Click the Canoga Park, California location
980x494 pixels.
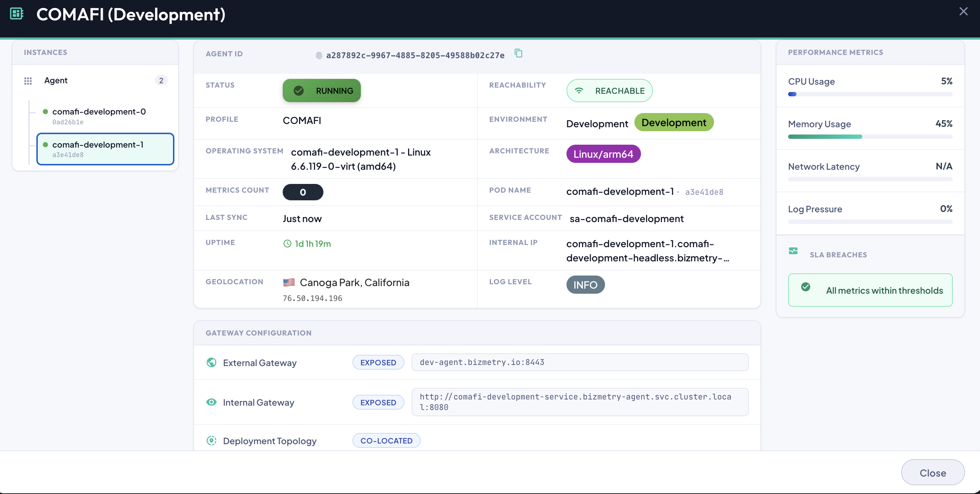tap(354, 282)
